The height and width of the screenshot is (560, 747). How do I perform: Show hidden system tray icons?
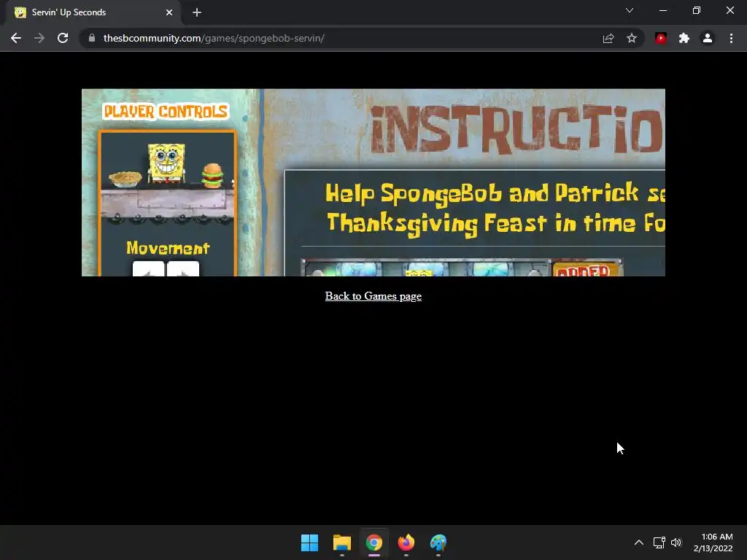[x=639, y=542]
